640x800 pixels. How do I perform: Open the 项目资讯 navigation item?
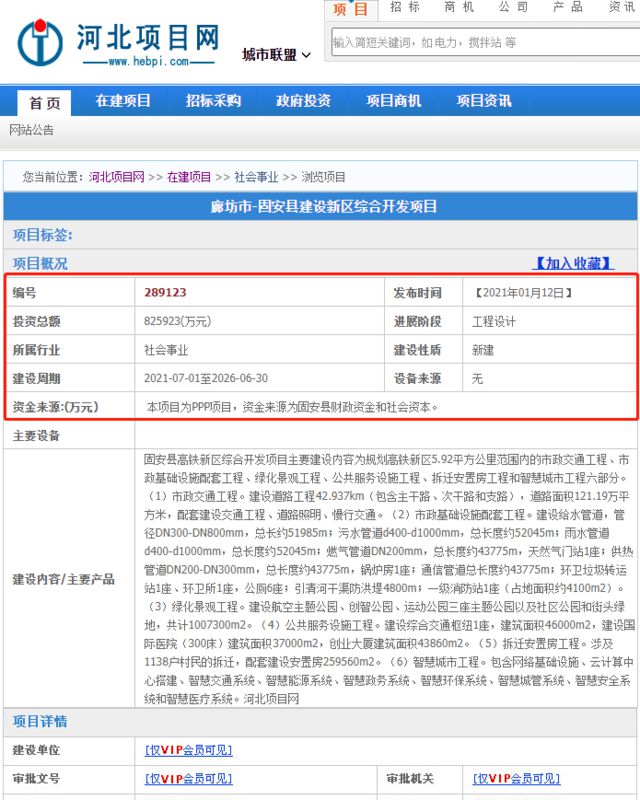[484, 101]
